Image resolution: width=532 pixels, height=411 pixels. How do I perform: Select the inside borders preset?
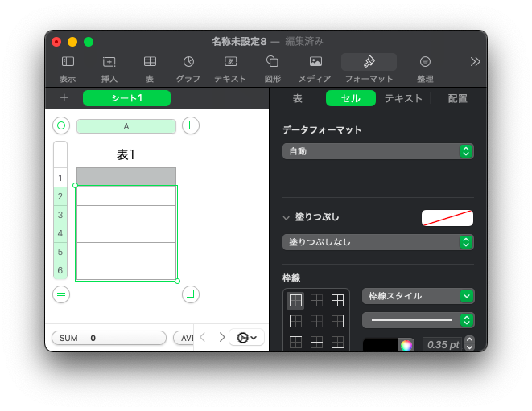[316, 300]
